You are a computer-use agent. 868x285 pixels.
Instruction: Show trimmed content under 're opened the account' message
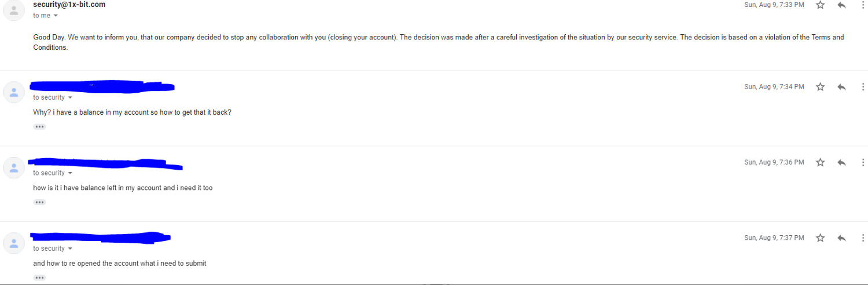coord(39,277)
